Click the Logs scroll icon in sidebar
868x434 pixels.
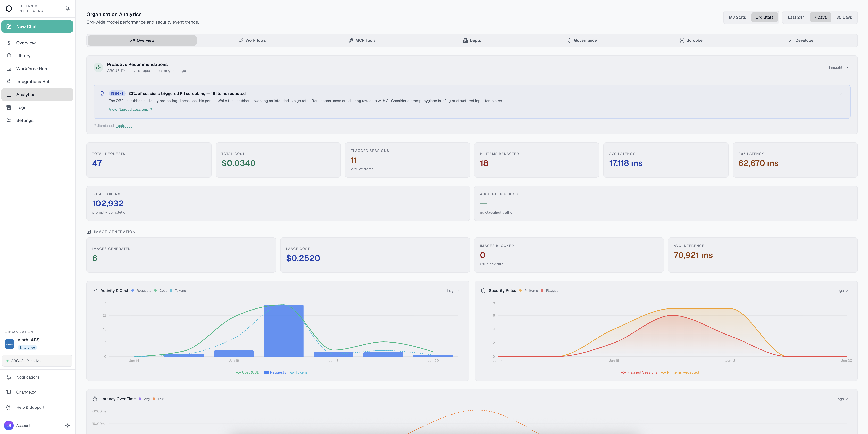[x=9, y=107]
